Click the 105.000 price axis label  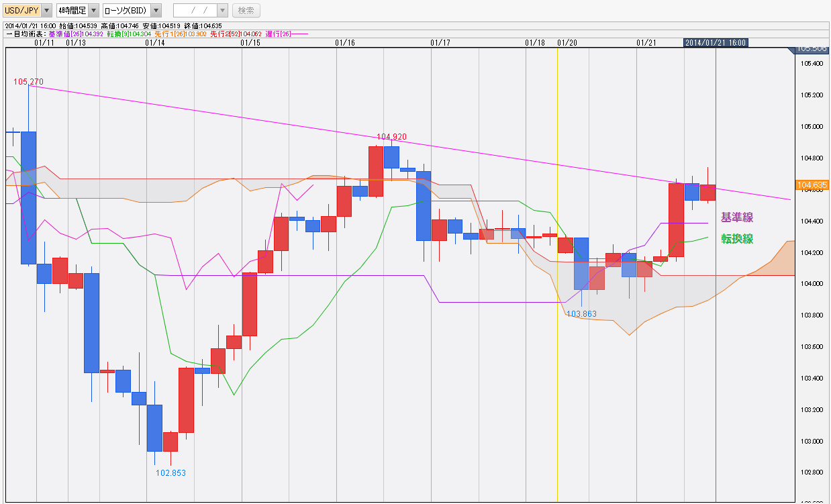coord(812,127)
